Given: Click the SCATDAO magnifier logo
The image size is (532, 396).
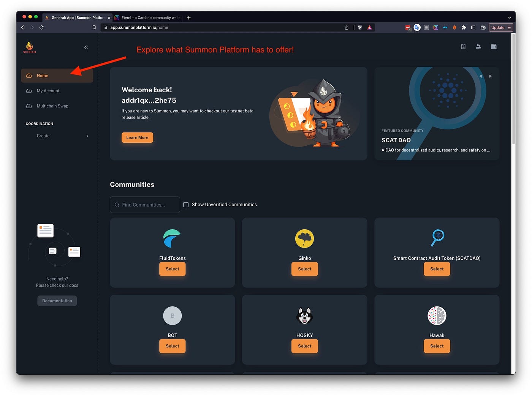Looking at the screenshot, I should click(x=437, y=238).
